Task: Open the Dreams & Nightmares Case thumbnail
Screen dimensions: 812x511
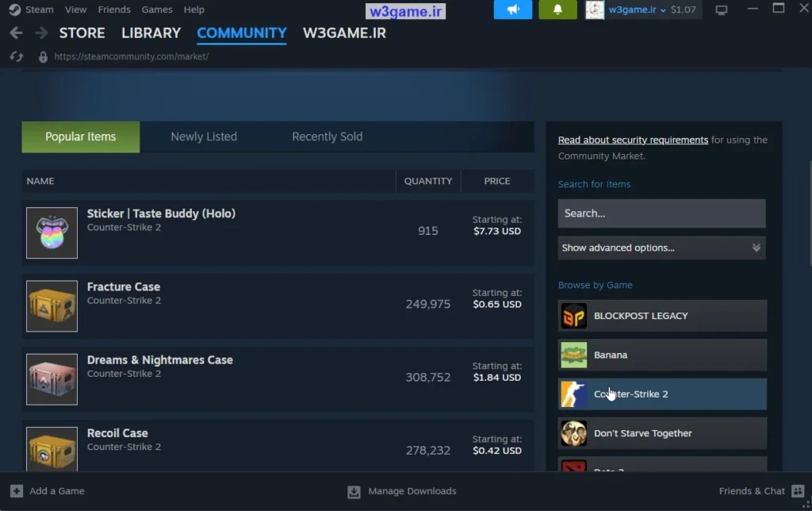Action: (x=52, y=379)
